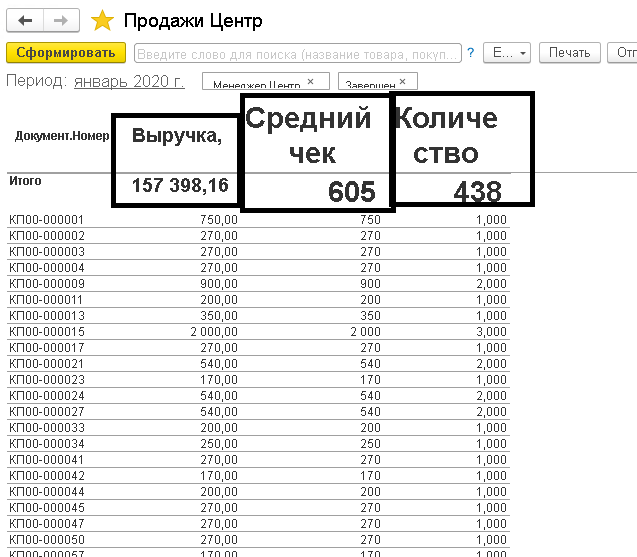Click the Средний чек column header
Image resolution: width=637 pixels, height=557 pixels.
pyautogui.click(x=309, y=135)
